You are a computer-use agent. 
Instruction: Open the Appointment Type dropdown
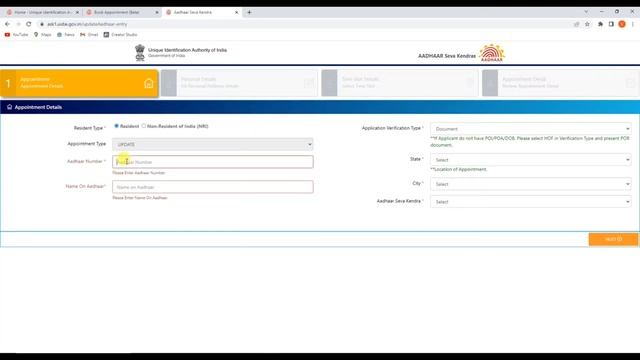coord(213,144)
